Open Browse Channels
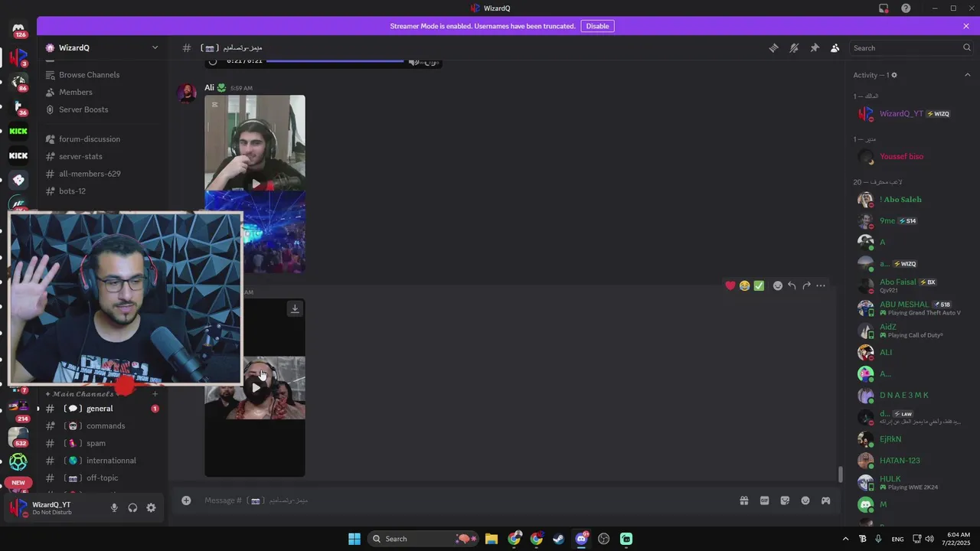The width and height of the screenshot is (980, 551). tap(89, 75)
